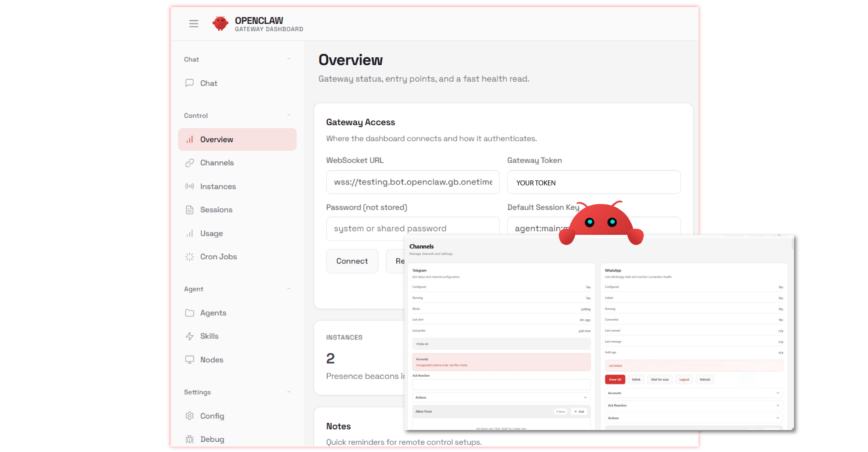Open Chat via speech bubble icon
Viewport: 868px width, 452px height.
190,83
